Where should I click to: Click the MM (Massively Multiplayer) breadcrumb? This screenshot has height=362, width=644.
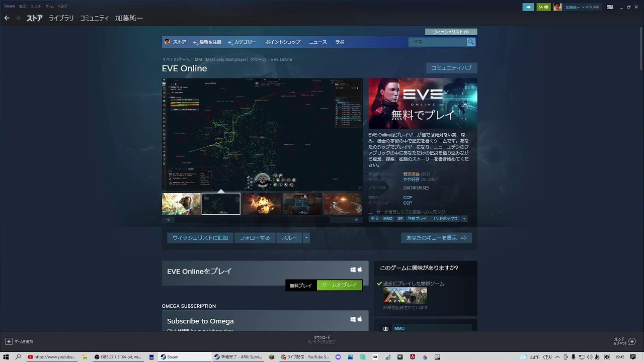230,59
